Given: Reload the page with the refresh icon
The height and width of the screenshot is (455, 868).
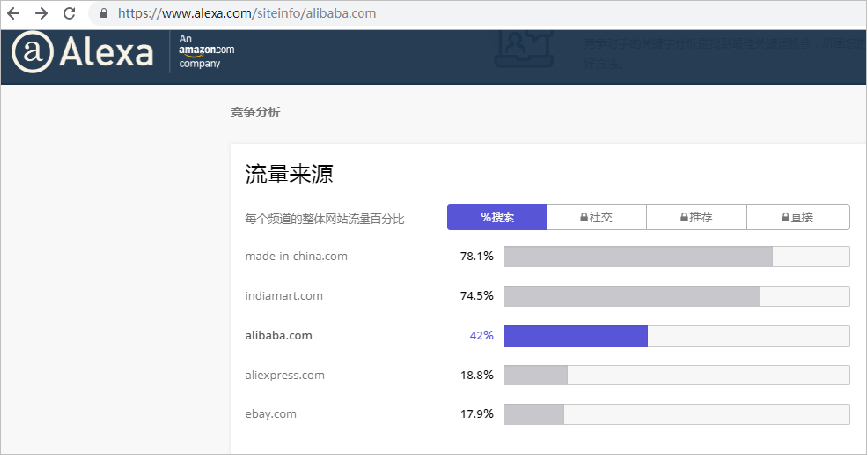Looking at the screenshot, I should click(x=70, y=13).
